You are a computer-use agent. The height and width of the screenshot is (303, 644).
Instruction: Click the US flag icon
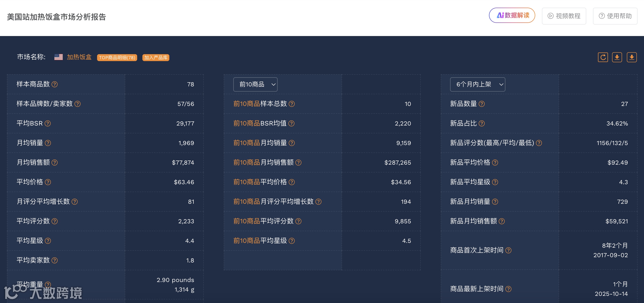pyautogui.click(x=58, y=57)
